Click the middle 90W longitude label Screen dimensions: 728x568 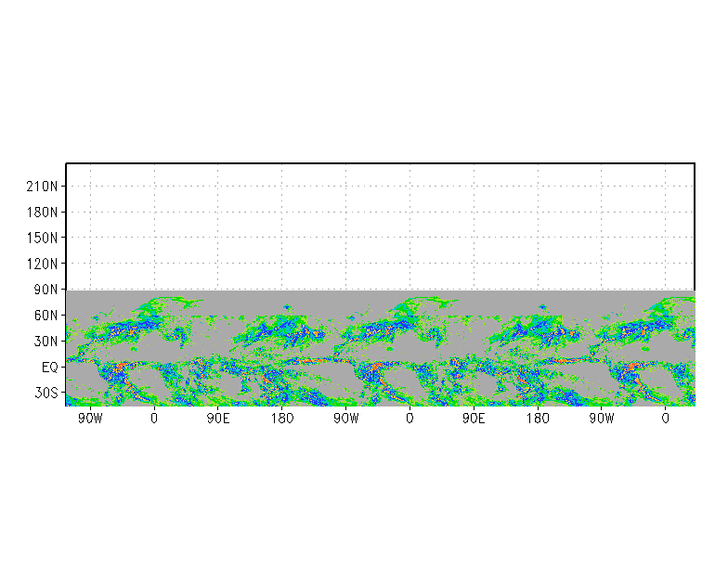[x=345, y=419]
